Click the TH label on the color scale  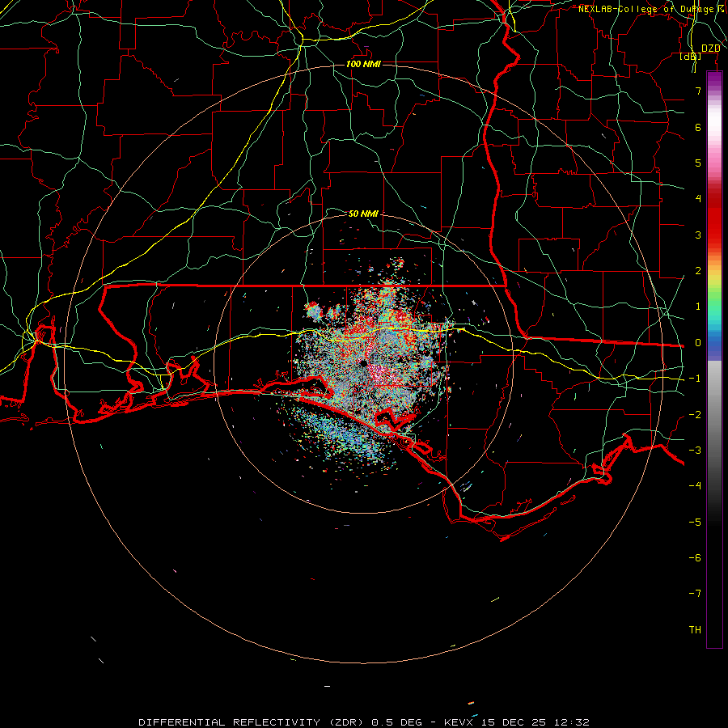pyautogui.click(x=695, y=630)
